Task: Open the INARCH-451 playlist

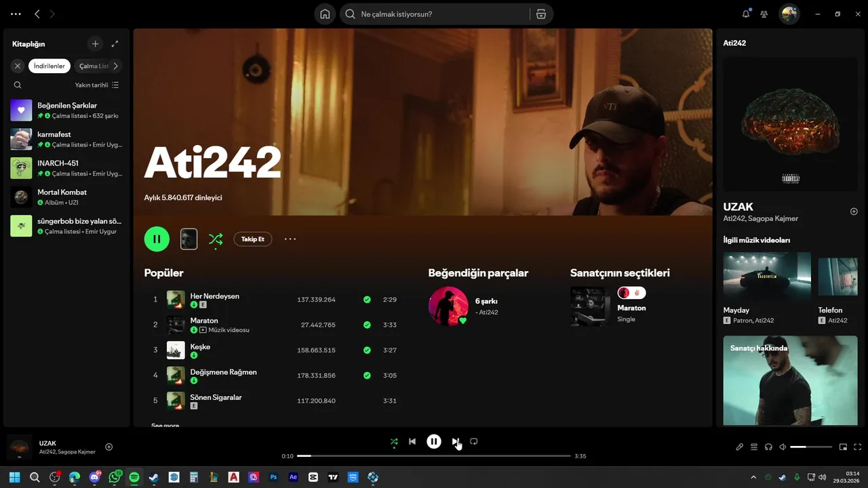Action: click(66, 168)
